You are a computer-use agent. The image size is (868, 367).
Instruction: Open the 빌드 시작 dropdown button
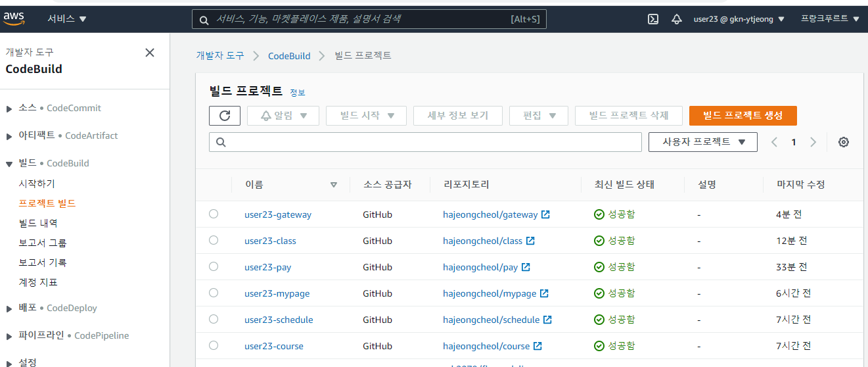[367, 116]
